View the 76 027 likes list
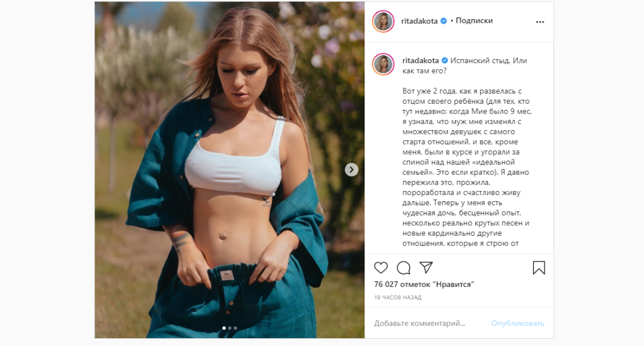Image resolution: width=644 pixels, height=345 pixels. [x=424, y=284]
